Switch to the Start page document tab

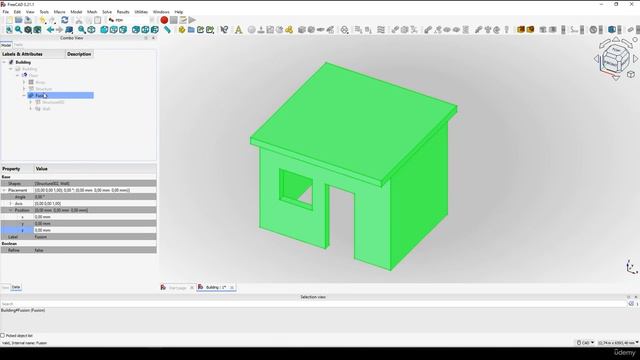tap(177, 287)
